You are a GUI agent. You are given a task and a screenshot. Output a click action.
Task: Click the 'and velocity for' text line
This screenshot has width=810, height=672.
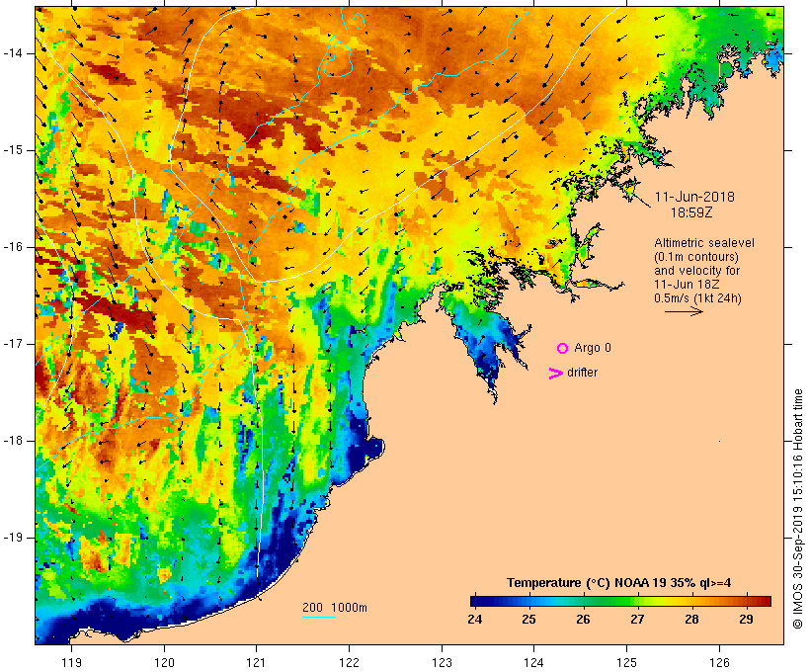coord(696,271)
